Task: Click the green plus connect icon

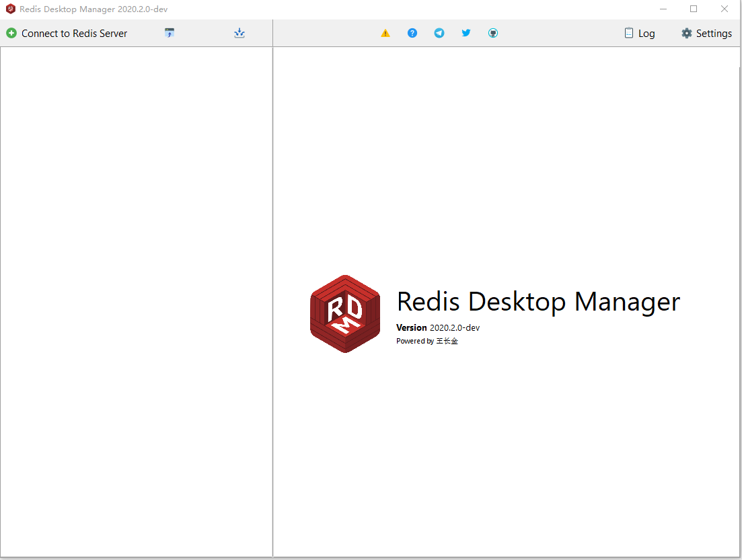Action: (x=11, y=33)
